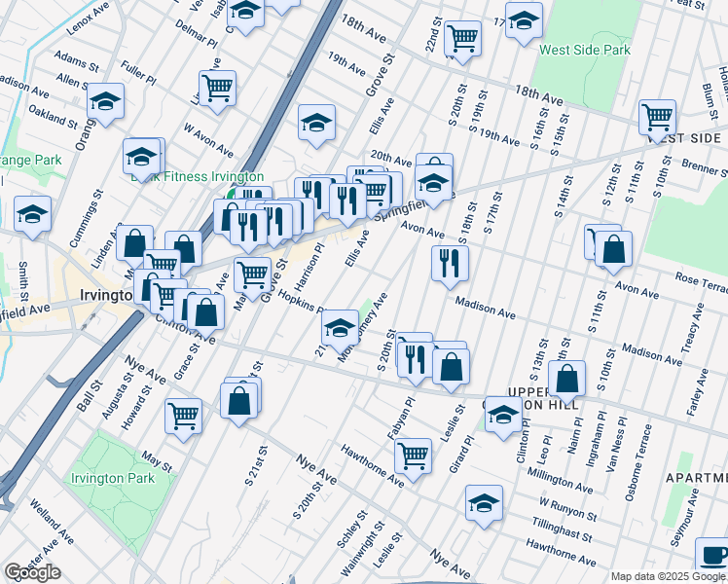The image size is (728, 584).
Task: Click the school marker at Springfield Ave and 20th Ave
Action: click(434, 184)
